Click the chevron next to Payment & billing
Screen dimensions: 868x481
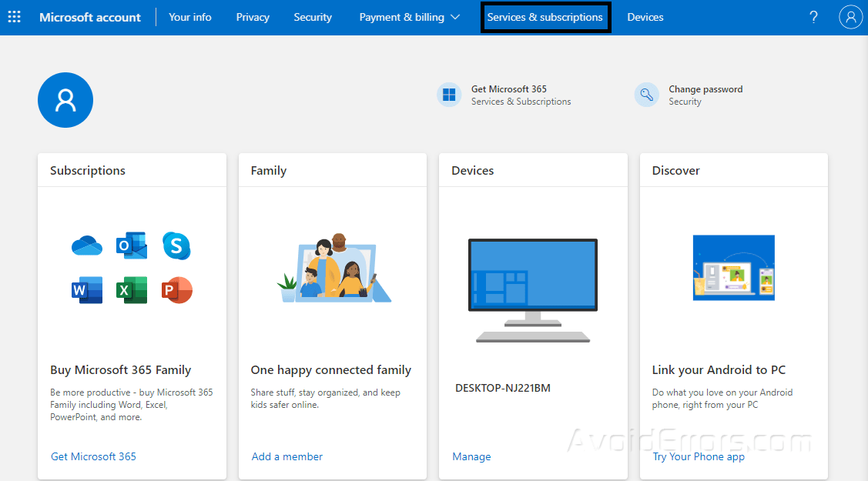click(x=456, y=17)
